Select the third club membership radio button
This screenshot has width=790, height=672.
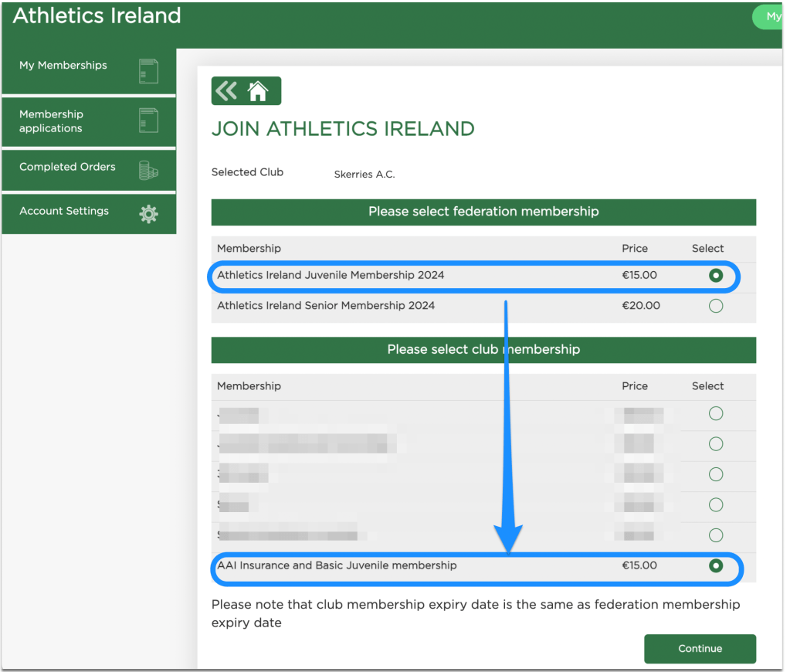click(x=716, y=474)
